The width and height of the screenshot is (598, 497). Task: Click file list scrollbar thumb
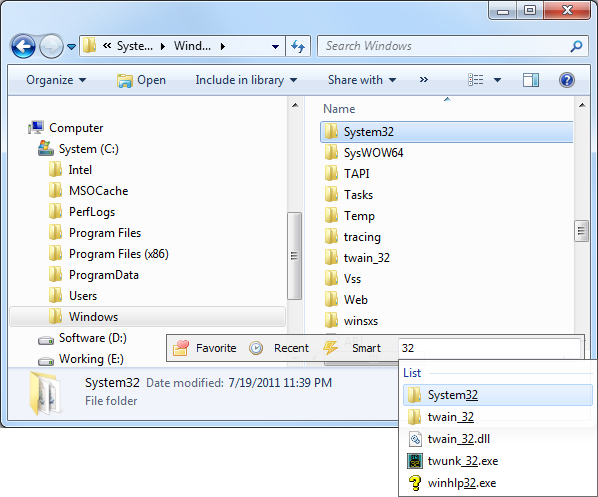pos(581,231)
